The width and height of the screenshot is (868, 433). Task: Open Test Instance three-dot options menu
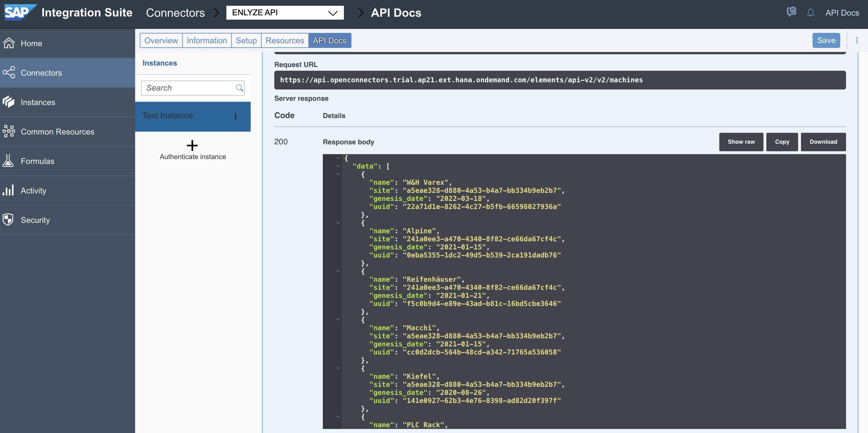pyautogui.click(x=236, y=116)
